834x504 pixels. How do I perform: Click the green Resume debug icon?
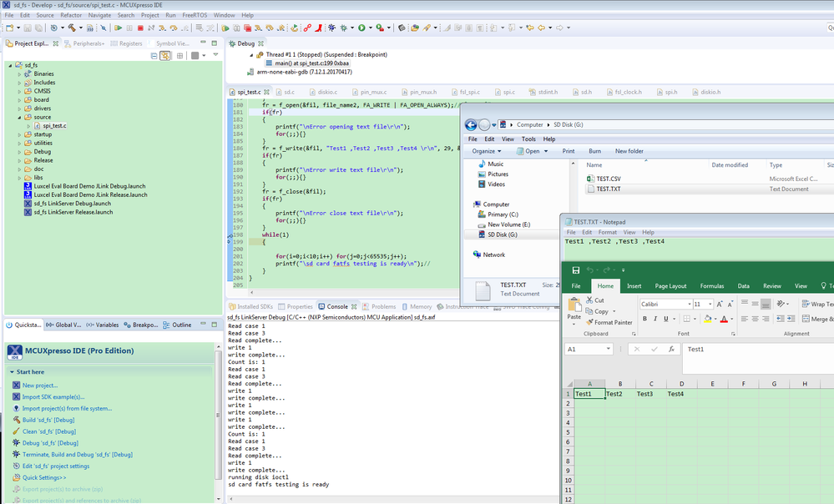point(119,28)
